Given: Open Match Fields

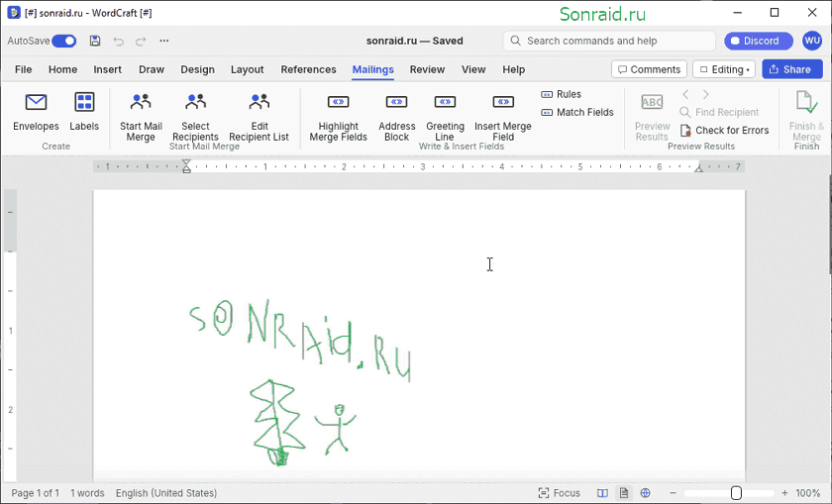Looking at the screenshot, I should tap(576, 112).
